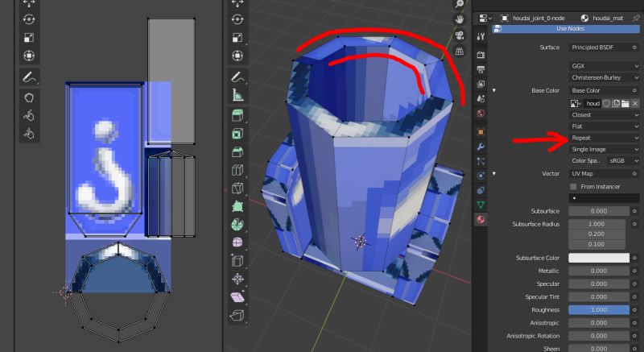The height and width of the screenshot is (352, 644).
Task: Open the Christensen-Burley subsurface method dropdown
Action: pos(605,77)
